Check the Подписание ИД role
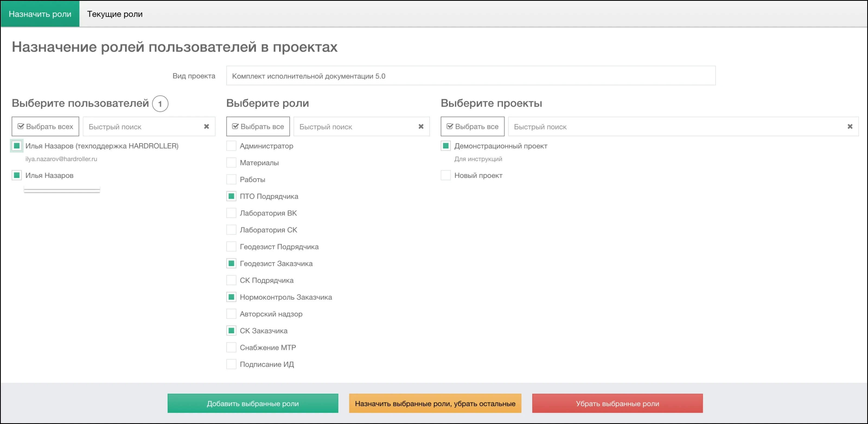The image size is (868, 424). coord(231,364)
